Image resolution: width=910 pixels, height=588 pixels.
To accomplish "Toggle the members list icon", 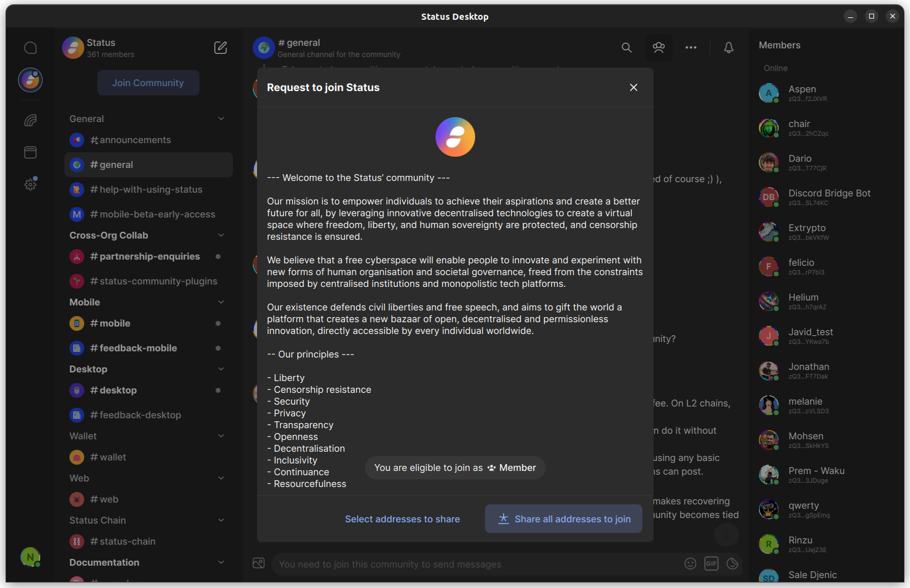I will coord(659,48).
